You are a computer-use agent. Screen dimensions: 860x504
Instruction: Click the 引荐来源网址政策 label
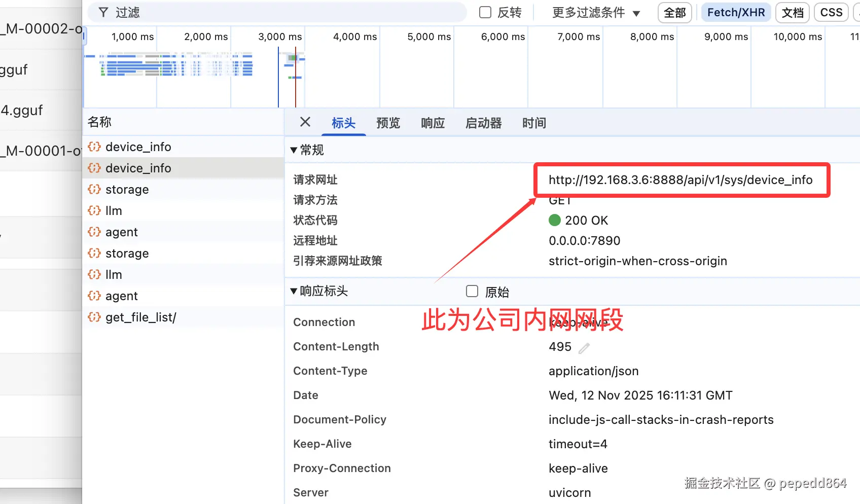coord(338,261)
